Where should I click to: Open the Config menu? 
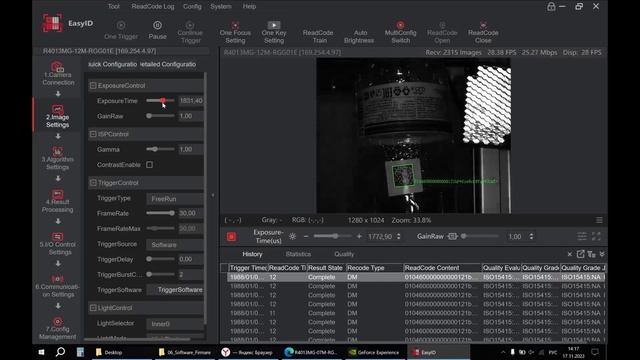(x=192, y=7)
